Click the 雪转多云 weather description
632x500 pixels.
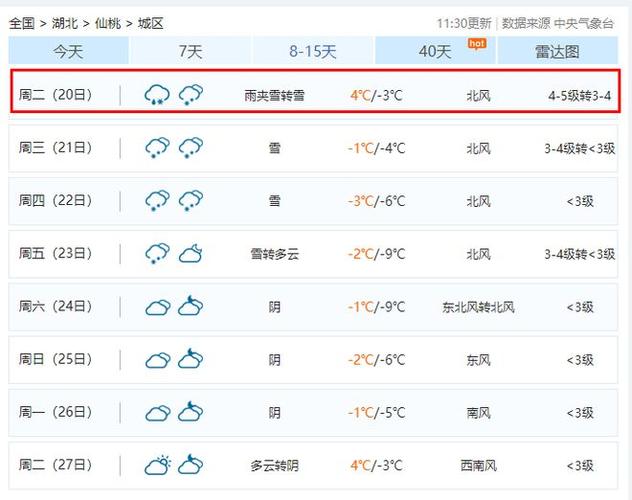point(274,254)
